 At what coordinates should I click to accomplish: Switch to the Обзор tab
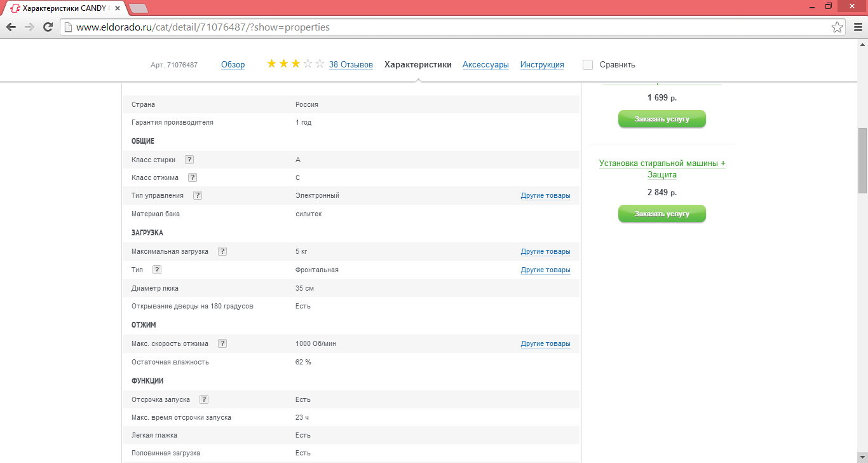coord(233,65)
